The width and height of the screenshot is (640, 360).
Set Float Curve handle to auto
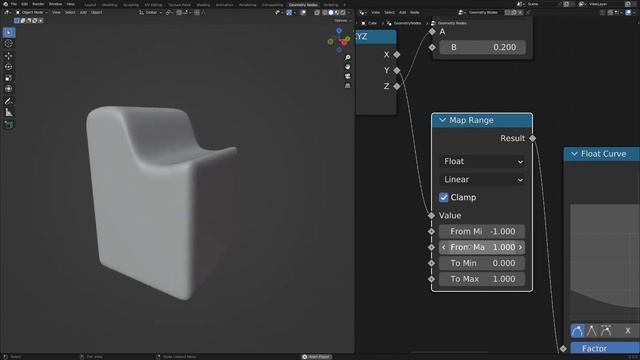[577, 331]
